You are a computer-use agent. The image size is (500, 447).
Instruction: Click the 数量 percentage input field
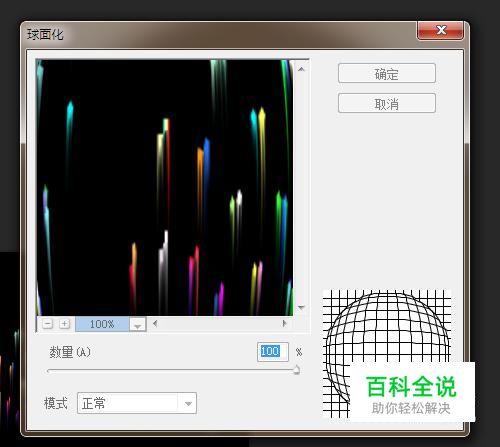point(273,352)
